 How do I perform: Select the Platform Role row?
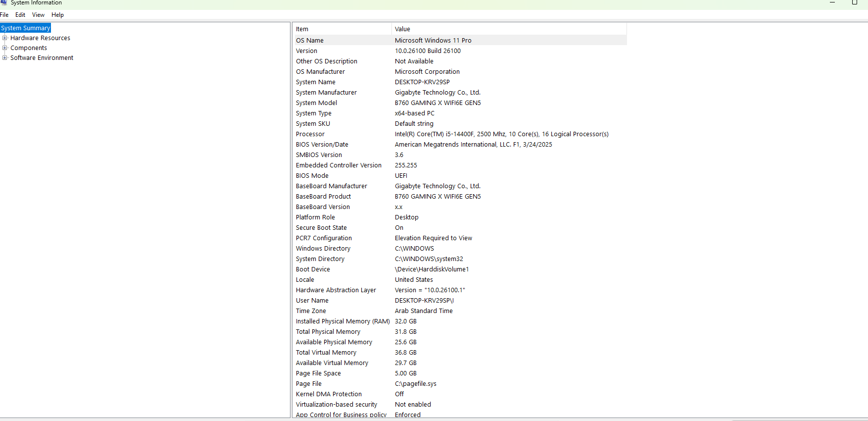[x=460, y=217]
